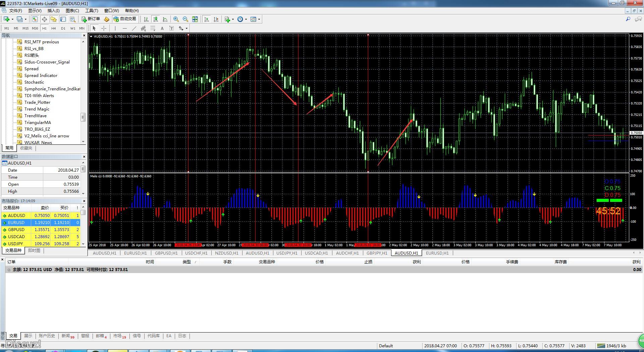Toggle the MN timeframe button
The image size is (644, 352).
82,29
